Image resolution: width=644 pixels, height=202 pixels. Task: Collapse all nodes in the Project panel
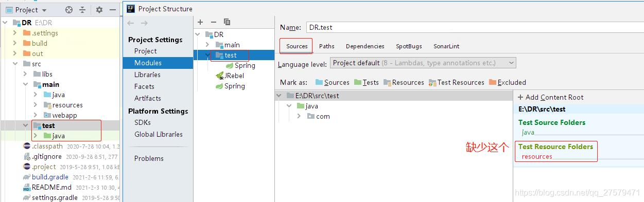click(82, 10)
